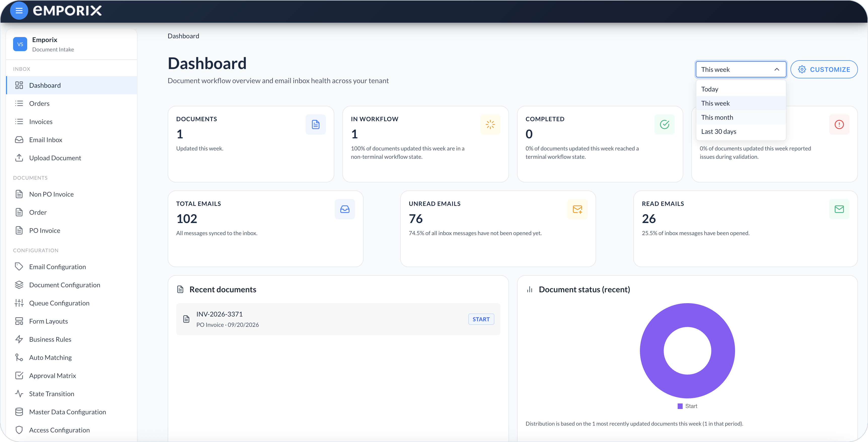The image size is (868, 442).
Task: Open Auto Matching page
Action: pos(71,358)
